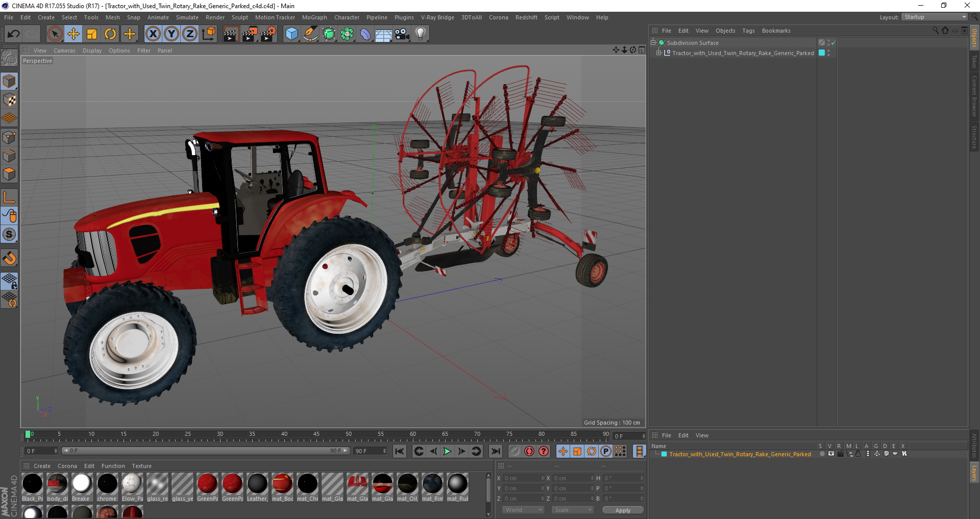Image resolution: width=980 pixels, height=519 pixels.
Task: Select the Spline Pen tool icon
Action: click(x=310, y=34)
